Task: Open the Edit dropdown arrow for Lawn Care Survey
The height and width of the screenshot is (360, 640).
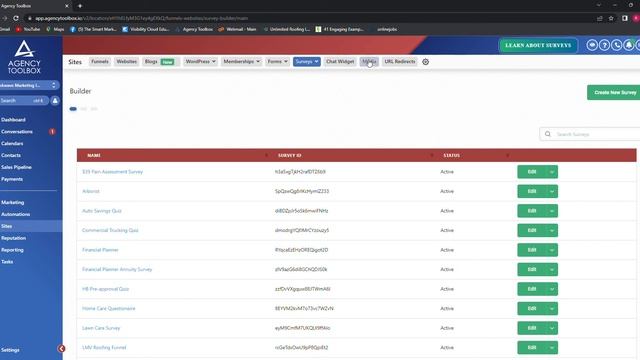Action: pos(552,328)
